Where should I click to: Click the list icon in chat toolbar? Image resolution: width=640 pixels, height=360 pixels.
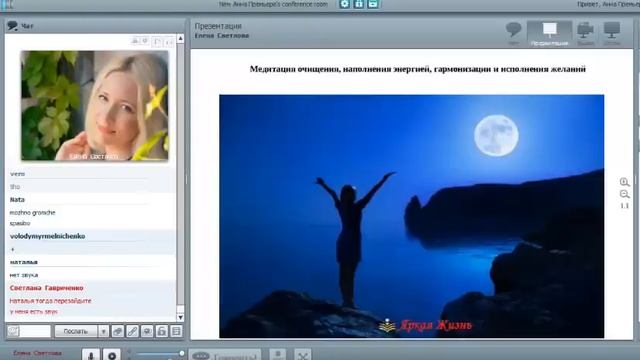176,331
